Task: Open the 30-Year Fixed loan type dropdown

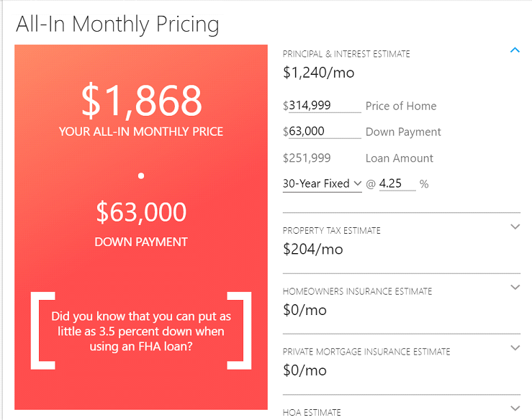Action: click(322, 183)
